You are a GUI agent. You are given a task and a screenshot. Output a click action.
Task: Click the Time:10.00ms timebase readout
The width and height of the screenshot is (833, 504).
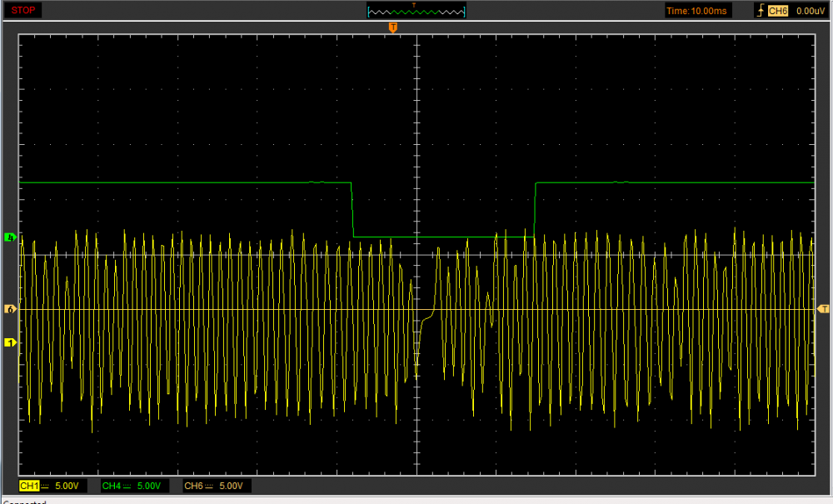(698, 11)
